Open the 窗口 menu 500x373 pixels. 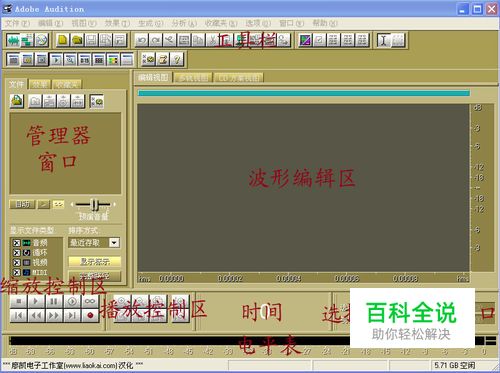click(x=292, y=23)
